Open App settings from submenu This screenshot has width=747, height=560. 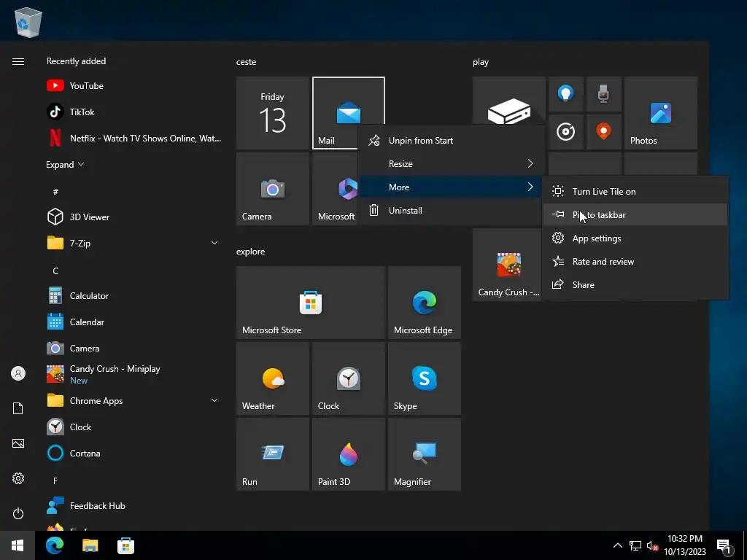[x=635, y=238]
